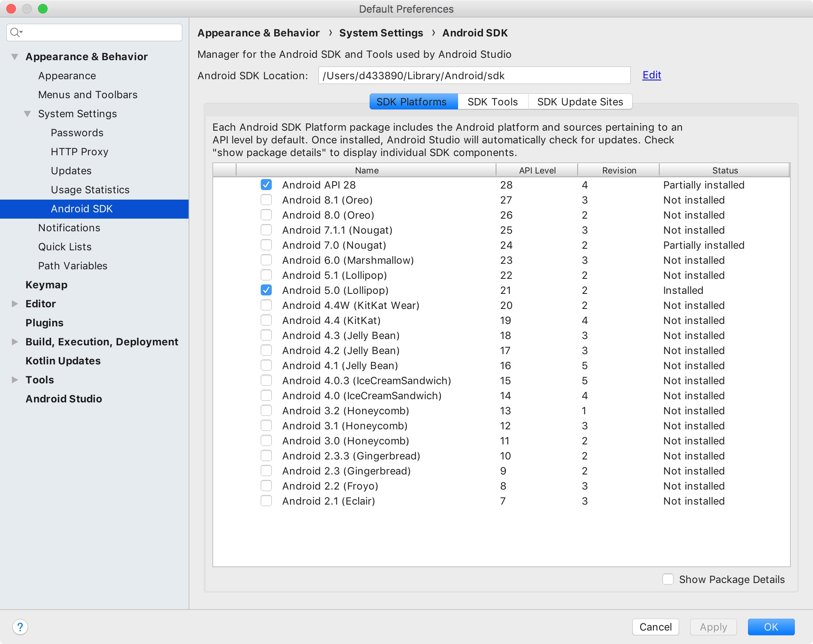The height and width of the screenshot is (644, 813).
Task: Collapse the Appearance & Behavior section
Action: pyautogui.click(x=14, y=56)
